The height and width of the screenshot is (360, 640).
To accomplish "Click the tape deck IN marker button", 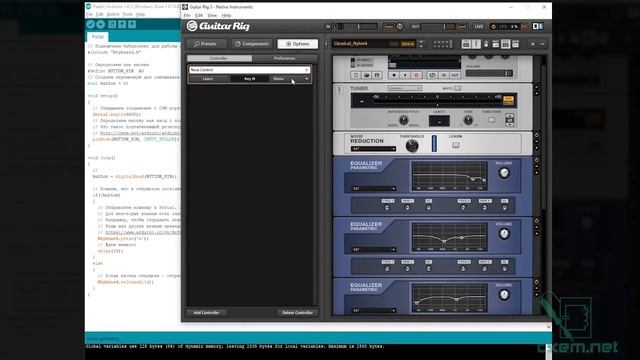I will [x=444, y=76].
